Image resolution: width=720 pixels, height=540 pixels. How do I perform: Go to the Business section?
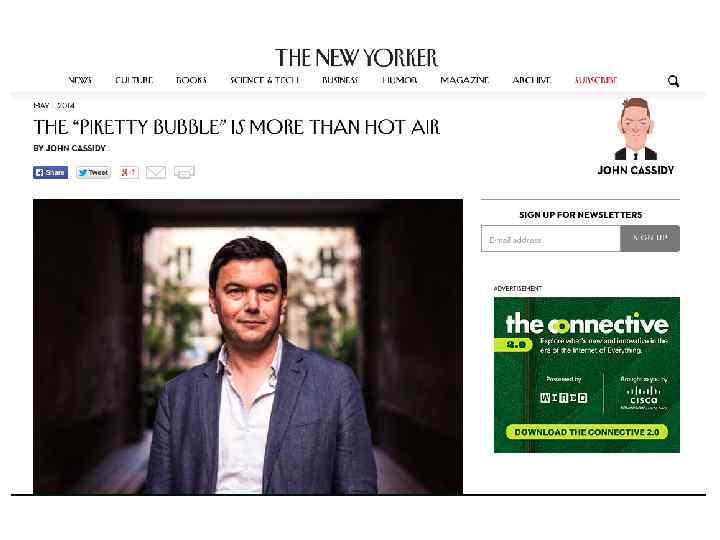(340, 80)
